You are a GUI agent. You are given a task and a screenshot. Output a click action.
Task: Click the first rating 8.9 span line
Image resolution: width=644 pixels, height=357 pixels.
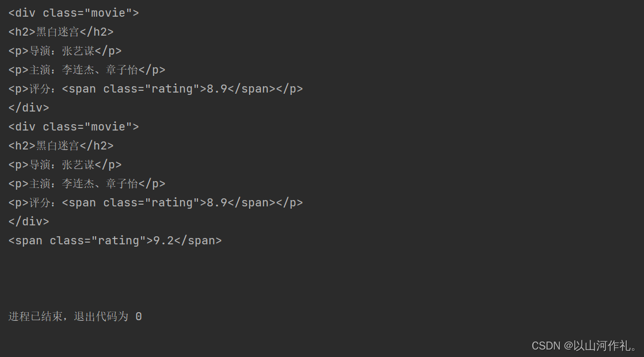point(155,89)
